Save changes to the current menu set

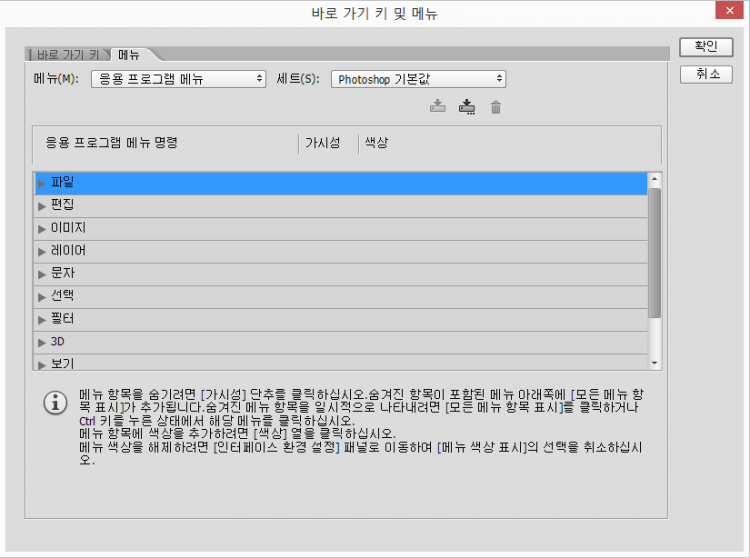click(x=437, y=107)
